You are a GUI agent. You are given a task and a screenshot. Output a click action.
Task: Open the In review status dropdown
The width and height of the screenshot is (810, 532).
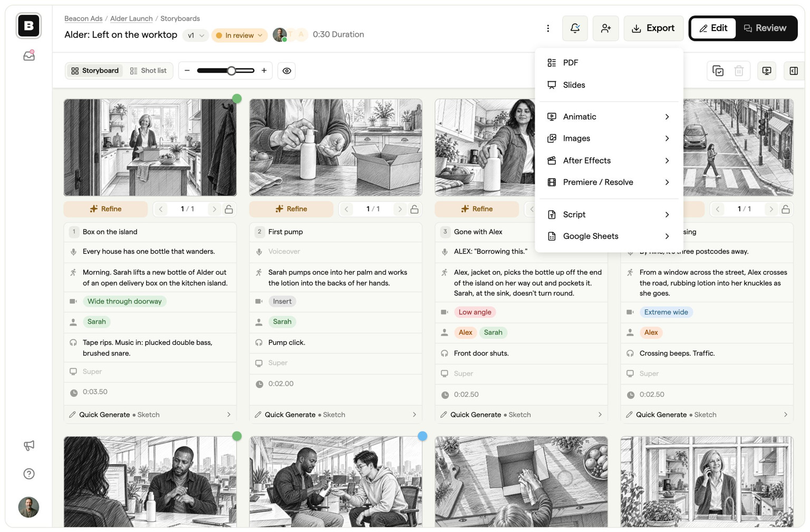239,35
